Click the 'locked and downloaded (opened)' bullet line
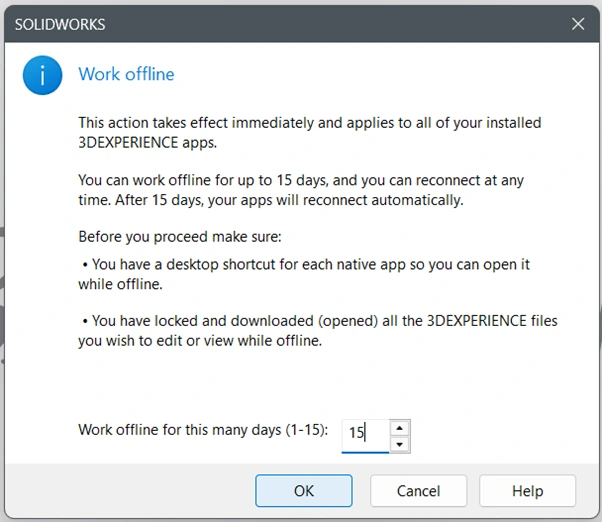This screenshot has width=602, height=522. [320, 321]
